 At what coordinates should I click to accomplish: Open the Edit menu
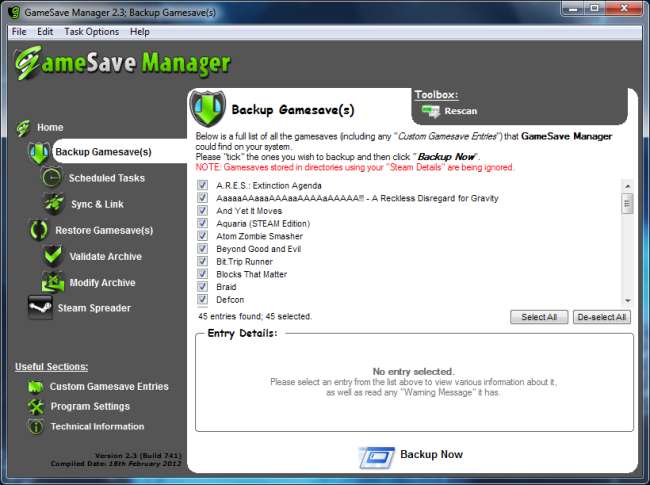point(45,32)
